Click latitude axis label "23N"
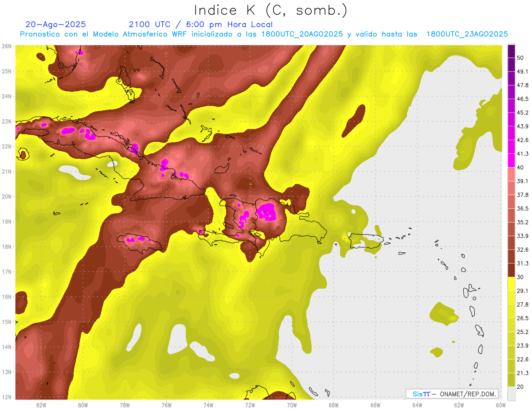 (7, 121)
